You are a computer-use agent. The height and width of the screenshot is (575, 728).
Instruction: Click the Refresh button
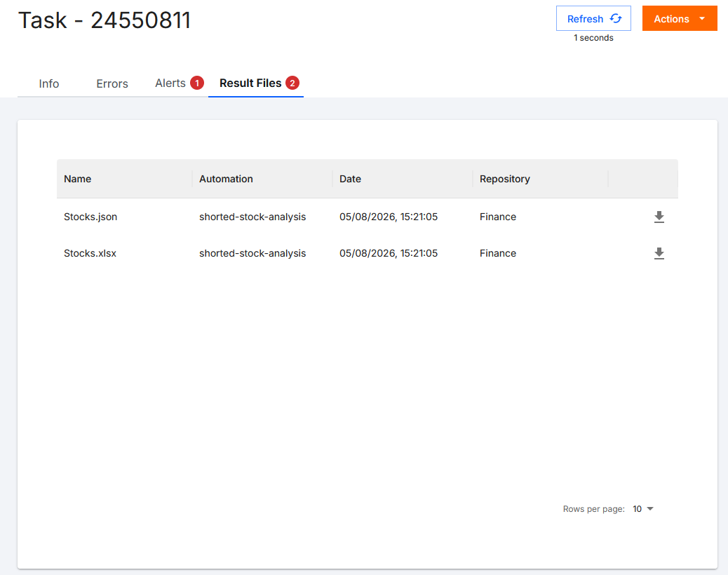(593, 18)
